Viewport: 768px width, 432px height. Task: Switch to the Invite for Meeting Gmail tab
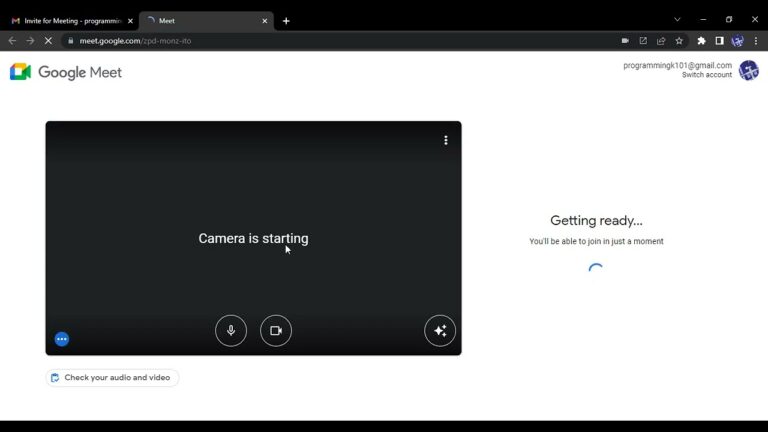point(72,21)
